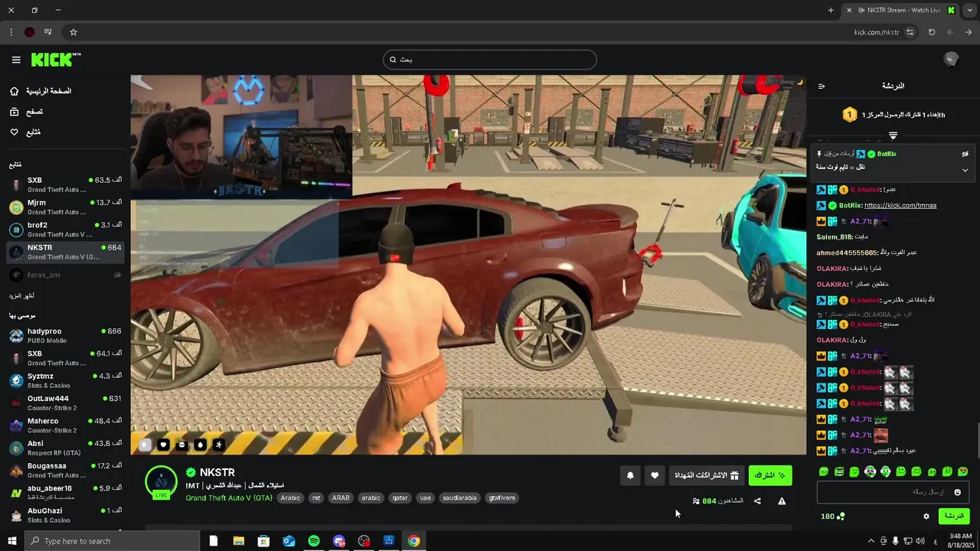This screenshot has width=980, height=551.
Task: Open Bougassaa recommended channel
Action: click(65, 470)
